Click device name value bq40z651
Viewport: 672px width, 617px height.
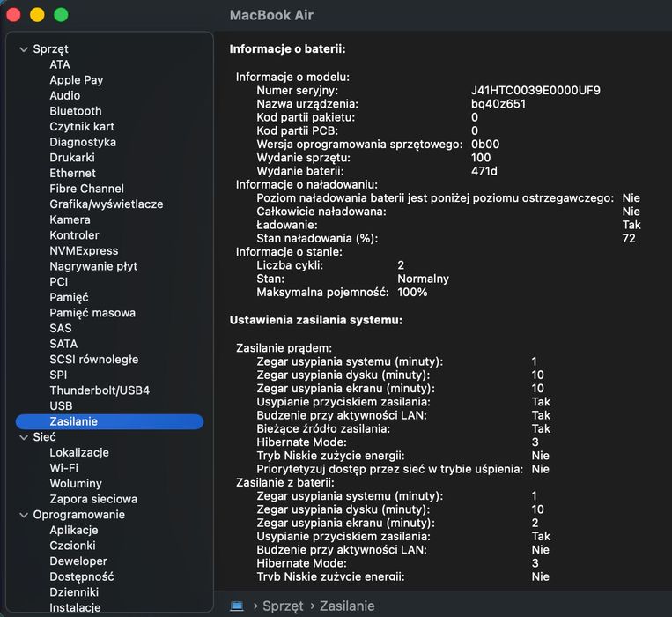coord(498,104)
